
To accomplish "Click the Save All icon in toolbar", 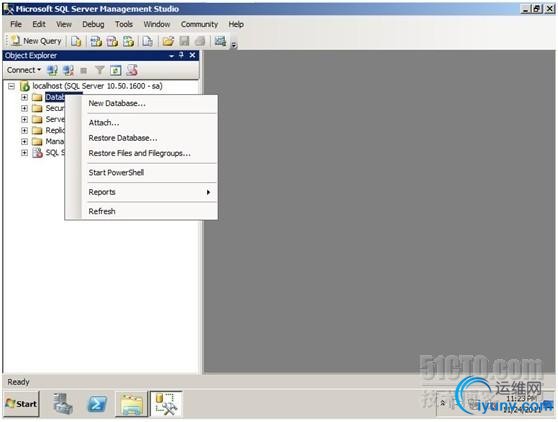I will click(x=200, y=41).
